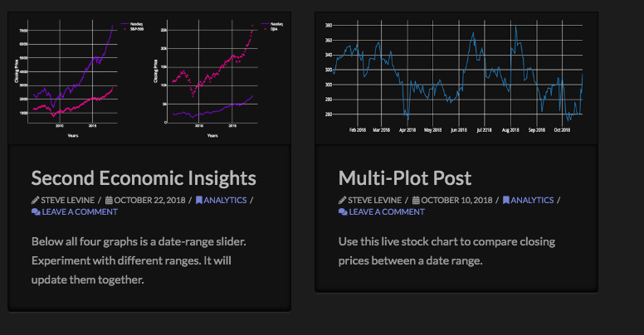Image resolution: width=644 pixels, height=335 pixels.
Task: Leave a comment on Second Economic Insights
Action: click(x=80, y=211)
